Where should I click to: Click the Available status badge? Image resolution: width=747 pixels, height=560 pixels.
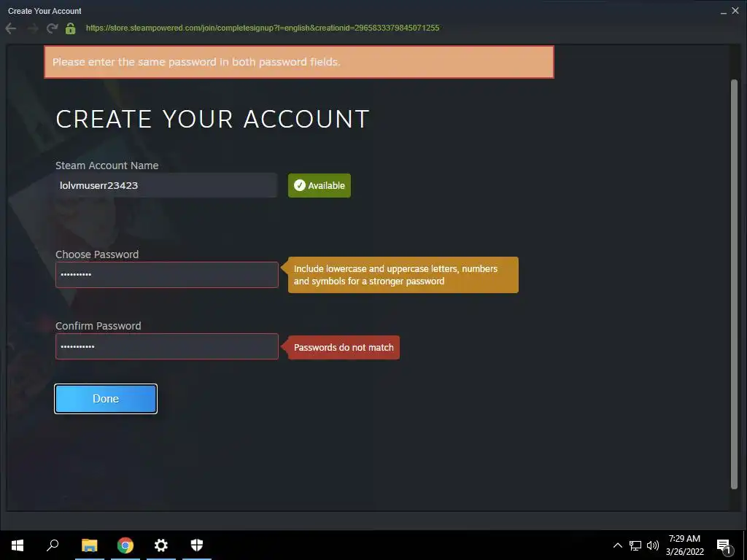320,185
